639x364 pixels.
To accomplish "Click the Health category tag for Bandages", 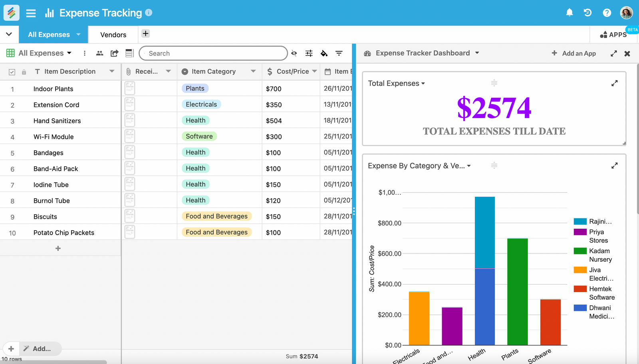I will (195, 152).
